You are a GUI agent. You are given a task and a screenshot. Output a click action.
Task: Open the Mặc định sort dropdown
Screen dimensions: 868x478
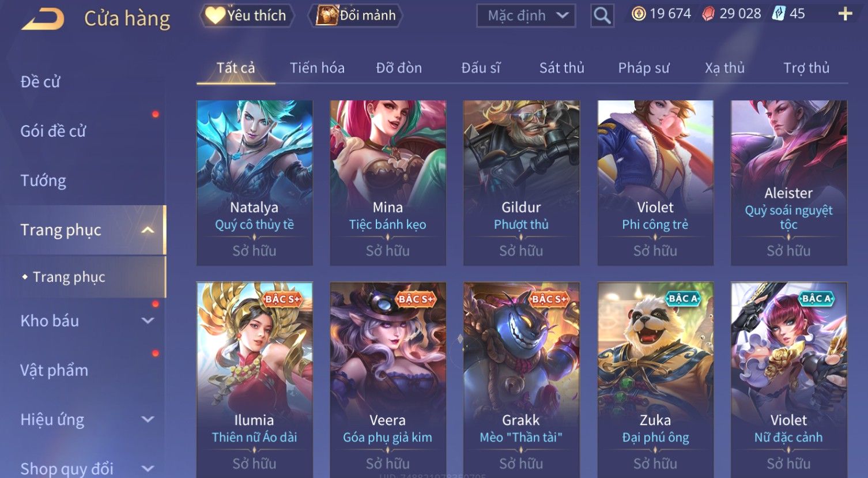pos(526,16)
